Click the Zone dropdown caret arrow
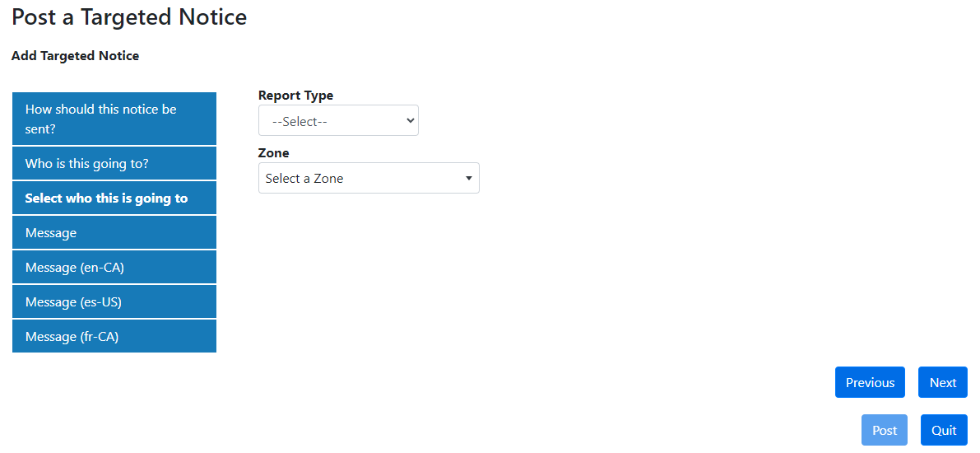This screenshot has height=453, width=980. [x=468, y=179]
